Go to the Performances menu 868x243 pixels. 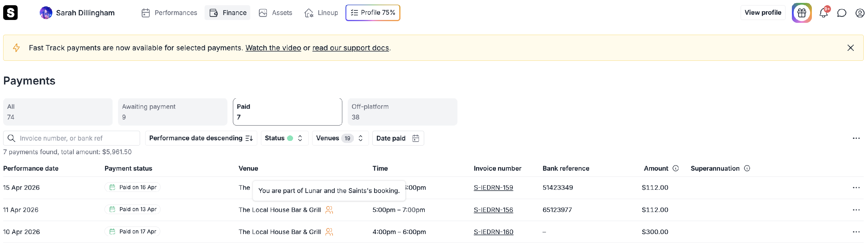(169, 13)
